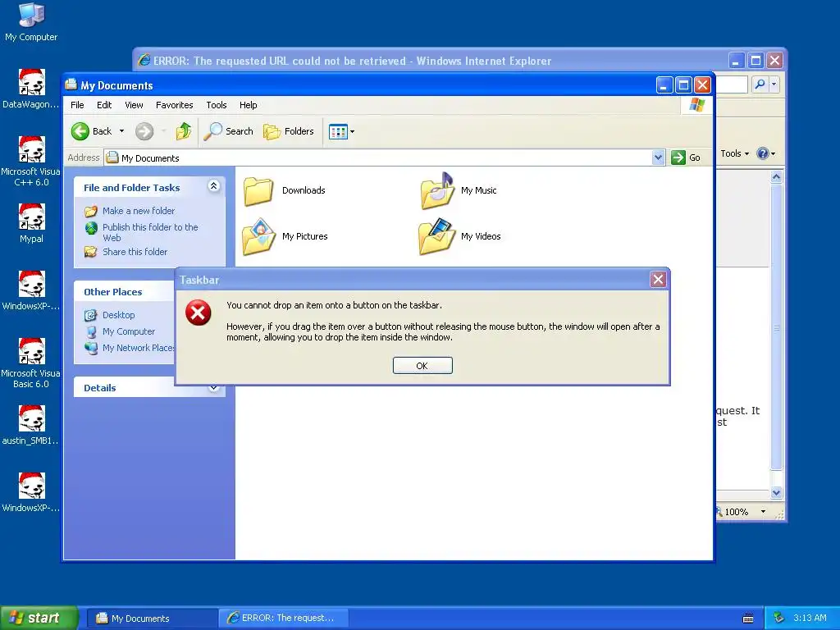Click the Internet Explorer Help question-mark icon
This screenshot has width=840, height=630.
pos(762,153)
